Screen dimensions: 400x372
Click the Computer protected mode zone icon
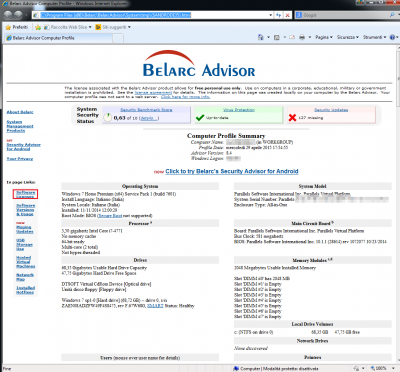(236, 369)
